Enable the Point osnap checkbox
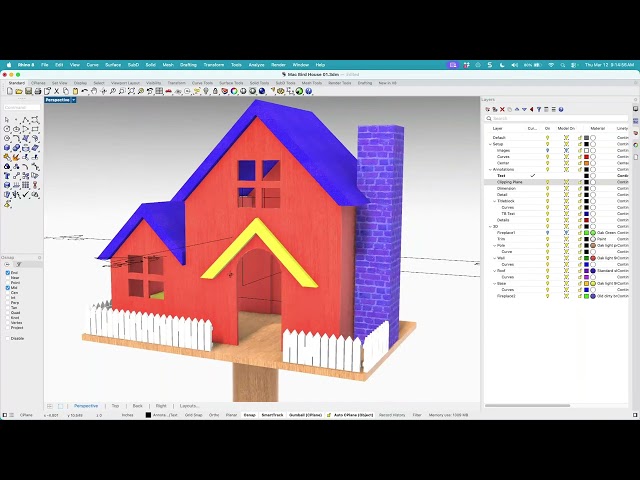 click(x=8, y=282)
